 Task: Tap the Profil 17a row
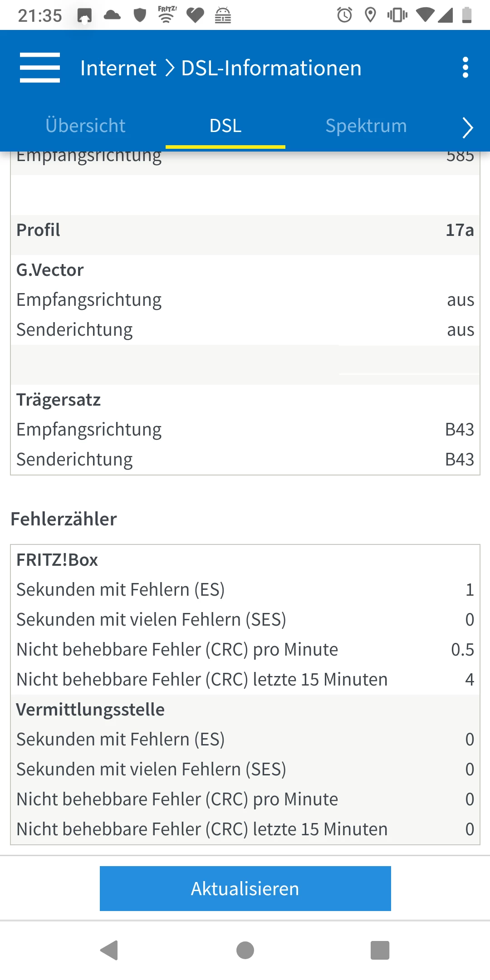245,230
